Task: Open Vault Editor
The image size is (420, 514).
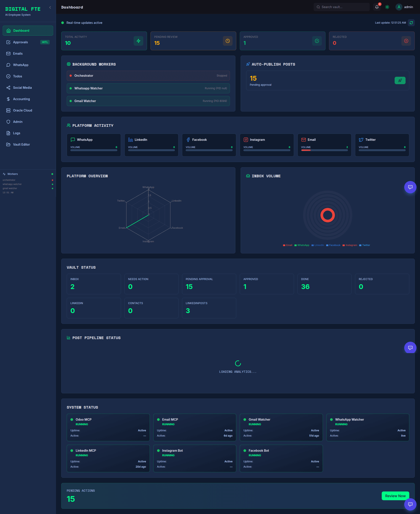Action: [28, 144]
